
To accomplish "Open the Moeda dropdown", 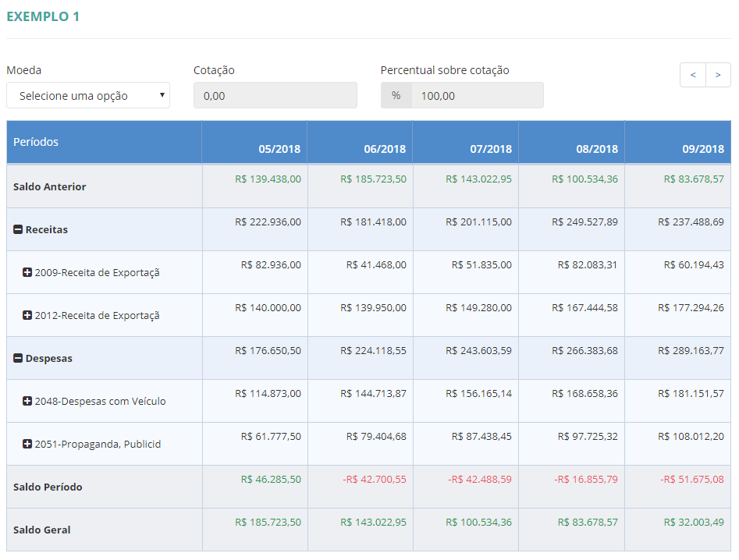I will (x=88, y=96).
